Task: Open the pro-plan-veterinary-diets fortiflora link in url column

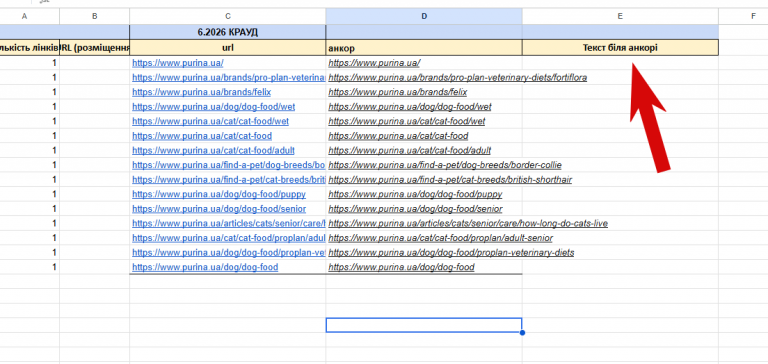Action: coord(228,77)
